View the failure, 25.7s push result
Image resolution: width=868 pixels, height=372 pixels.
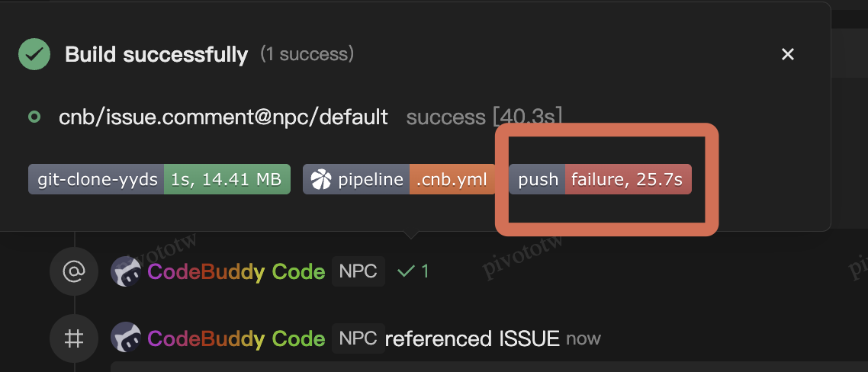pyautogui.click(x=628, y=180)
